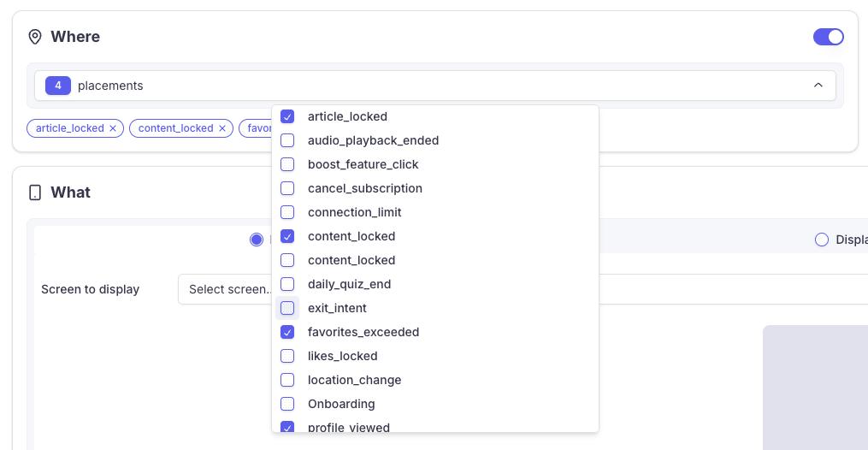Image resolution: width=868 pixels, height=450 pixels.
Task: Click the article_locked tag chip label
Action: coord(70,128)
